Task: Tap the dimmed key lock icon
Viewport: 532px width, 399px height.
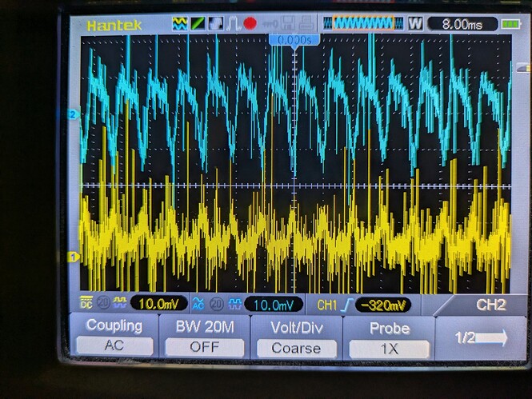Action: pos(270,24)
